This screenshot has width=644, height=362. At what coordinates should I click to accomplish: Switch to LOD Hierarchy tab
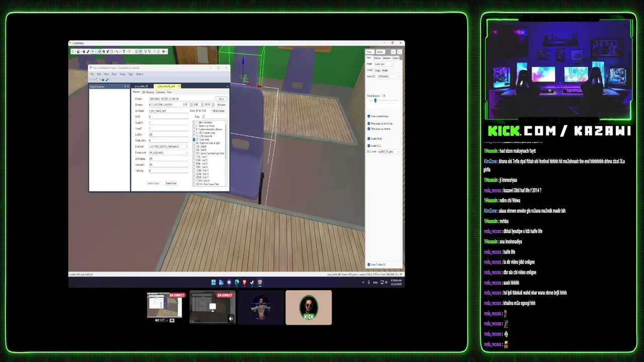[x=148, y=92]
